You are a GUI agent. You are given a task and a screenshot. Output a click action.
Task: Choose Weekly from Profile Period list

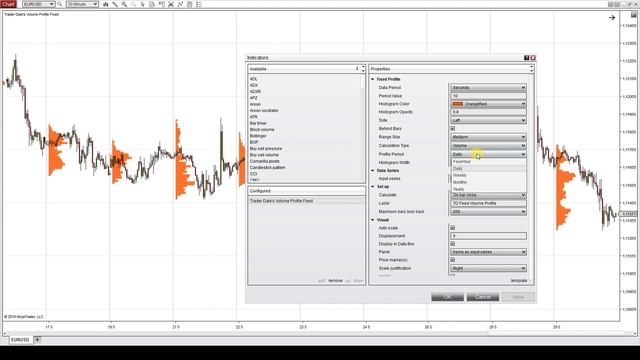coord(488,176)
